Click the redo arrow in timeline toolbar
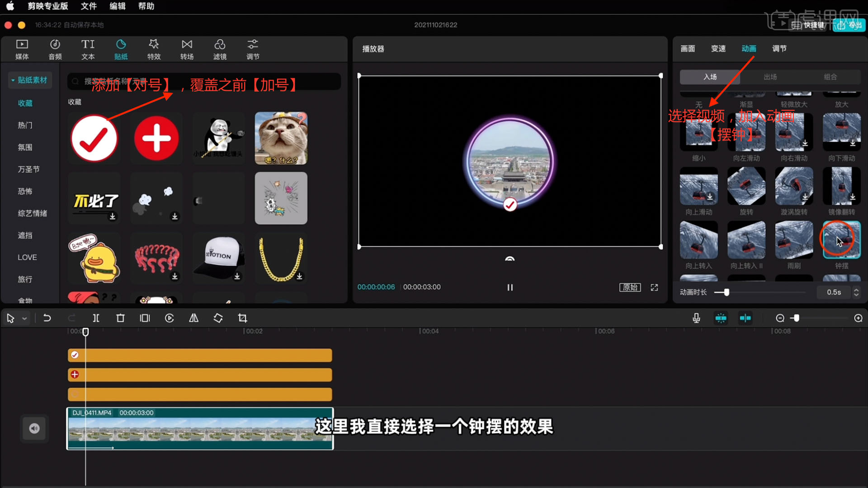This screenshot has width=868, height=488. (x=71, y=318)
